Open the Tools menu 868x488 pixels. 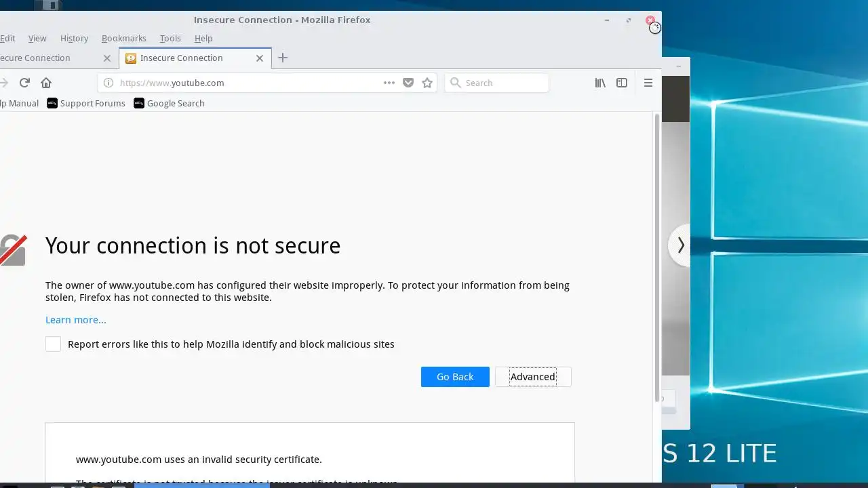(170, 38)
